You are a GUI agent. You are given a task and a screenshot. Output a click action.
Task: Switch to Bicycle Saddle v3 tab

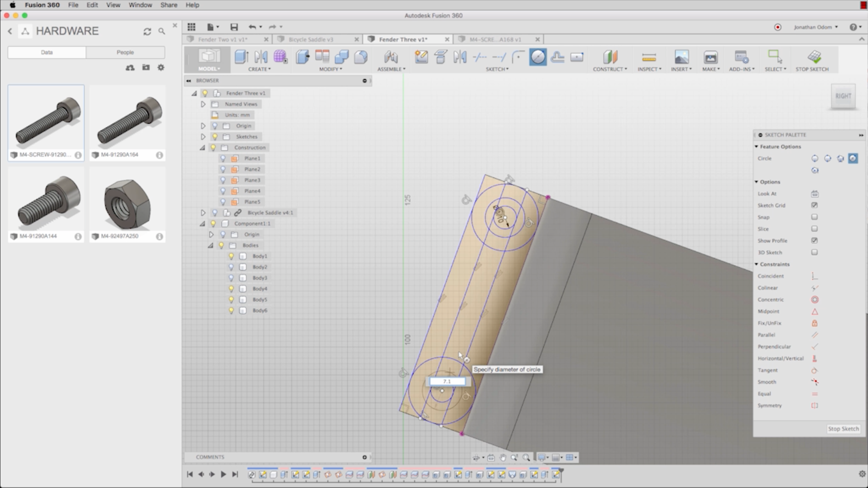point(311,39)
